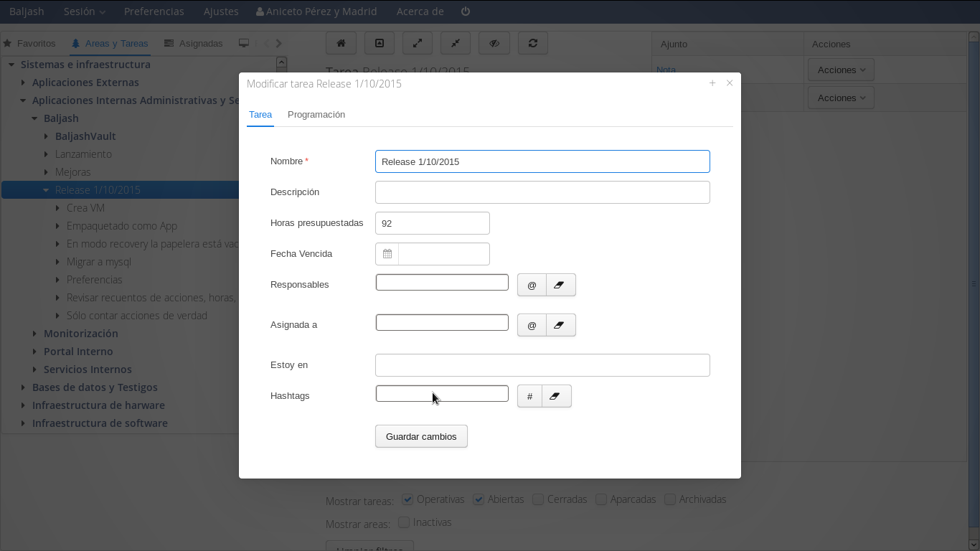Click the eraser icon beside Hashtags field
The height and width of the screenshot is (551, 980).
pyautogui.click(x=556, y=396)
